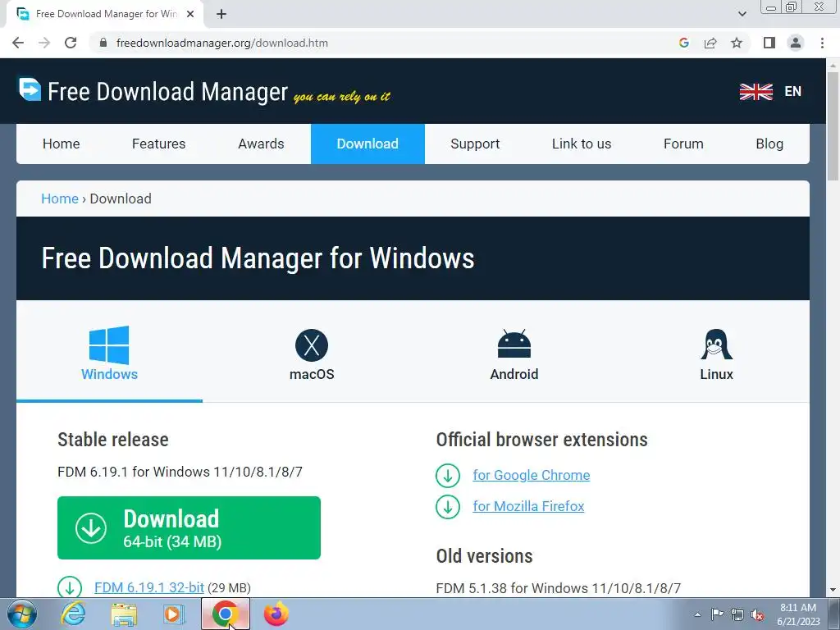Open File Explorer from the taskbar
This screenshot has width=840, height=630.
click(x=124, y=614)
